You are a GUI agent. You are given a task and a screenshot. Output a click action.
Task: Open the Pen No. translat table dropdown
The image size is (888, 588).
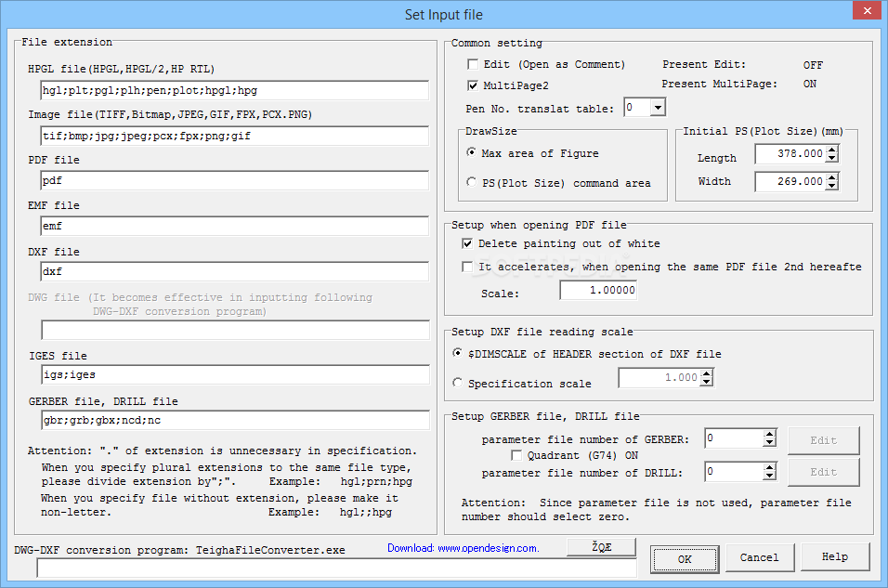click(x=658, y=107)
